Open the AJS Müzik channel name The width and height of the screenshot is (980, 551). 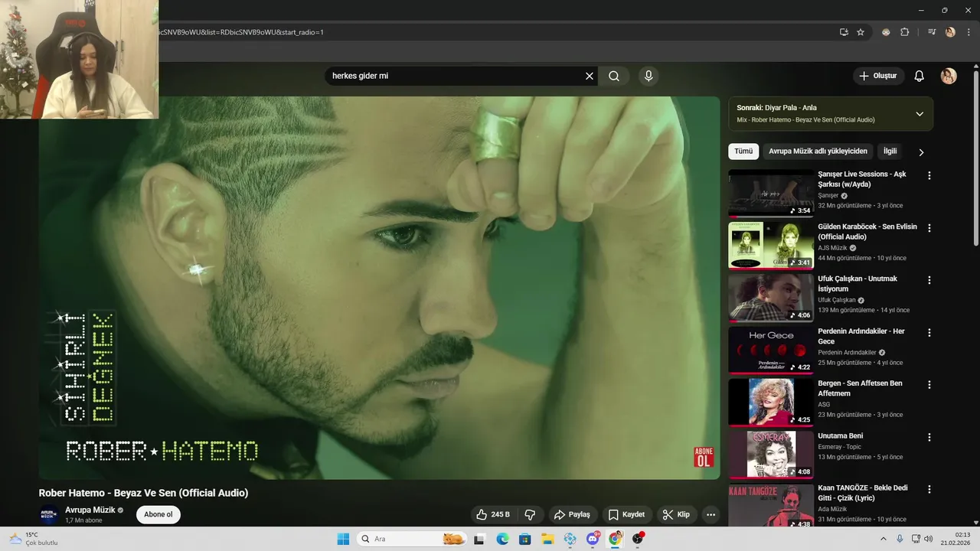(x=832, y=248)
